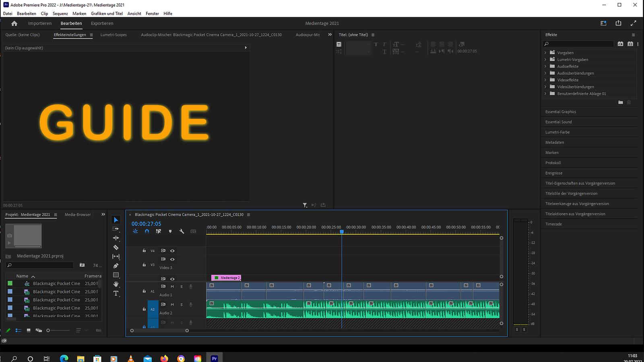Switch to the Exportieren tab
This screenshot has width=644, height=362.
[x=102, y=23]
